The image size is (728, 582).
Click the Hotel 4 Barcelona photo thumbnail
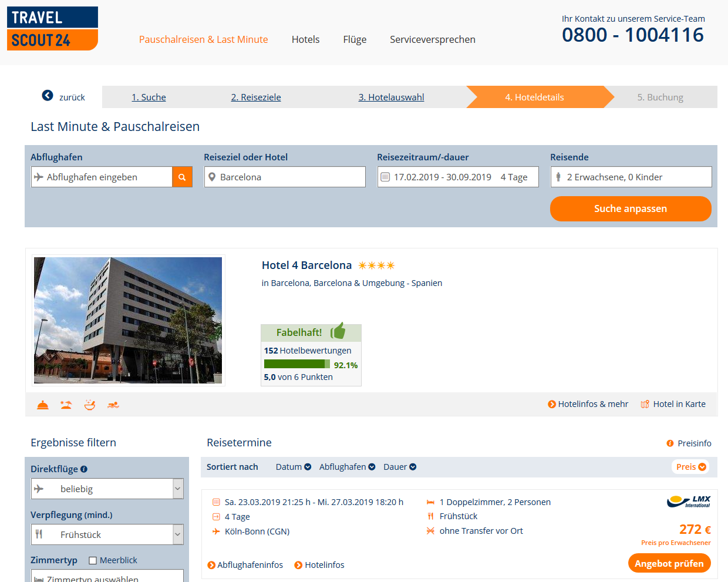[128, 320]
